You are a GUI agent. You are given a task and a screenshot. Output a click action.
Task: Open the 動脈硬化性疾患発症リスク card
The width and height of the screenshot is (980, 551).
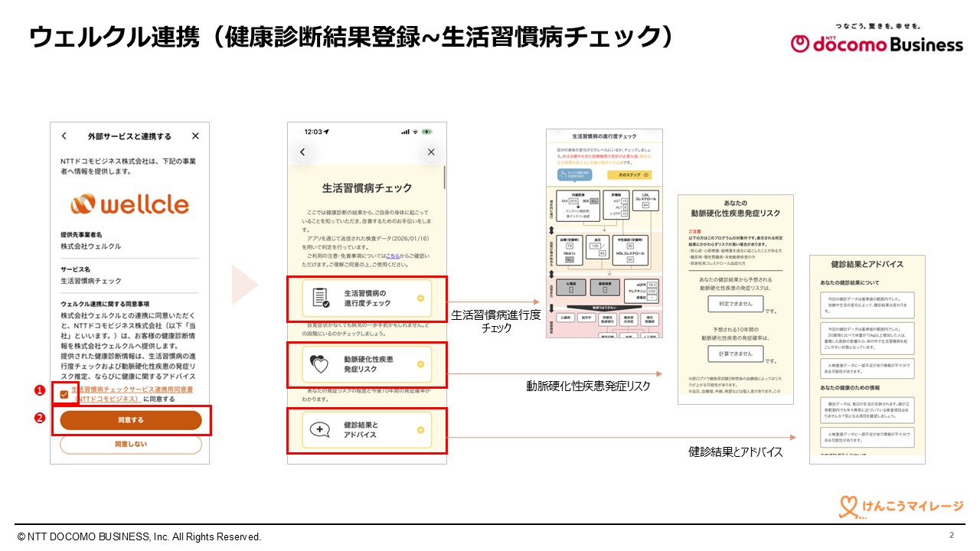(367, 364)
